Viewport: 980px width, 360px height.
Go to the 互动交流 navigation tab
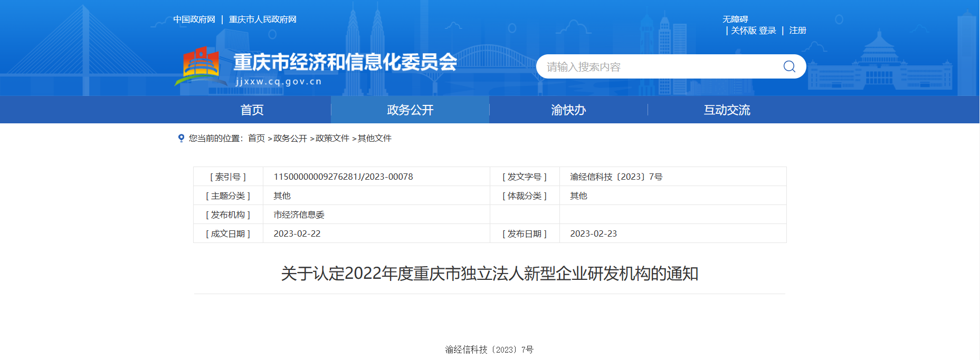pyautogui.click(x=727, y=110)
